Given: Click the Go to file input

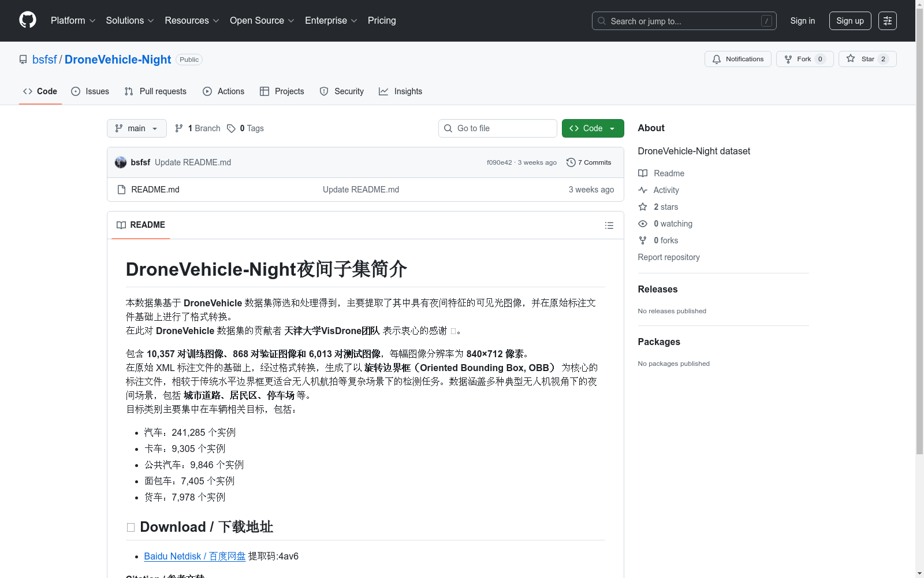Looking at the screenshot, I should point(498,128).
